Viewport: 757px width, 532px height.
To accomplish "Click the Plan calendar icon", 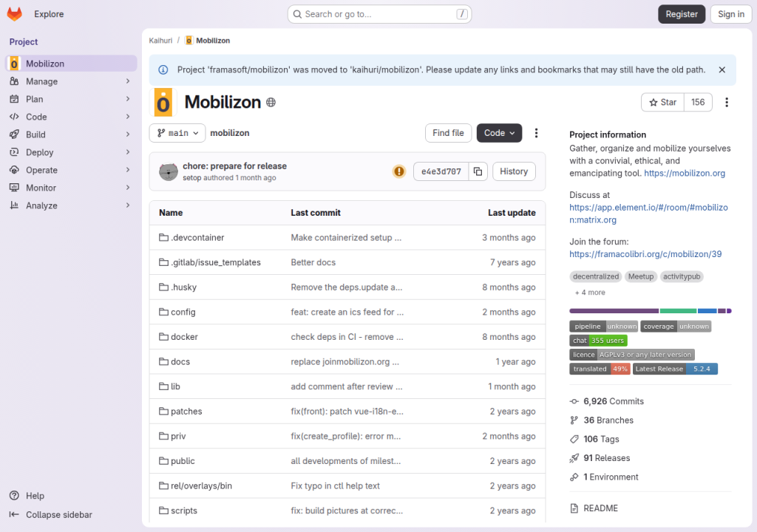I will 15,99.
